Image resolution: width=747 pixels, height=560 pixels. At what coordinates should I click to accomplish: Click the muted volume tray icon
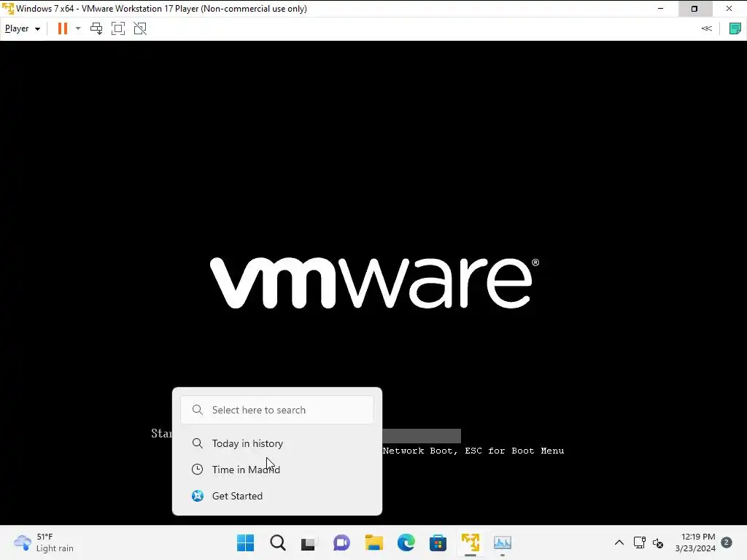658,542
